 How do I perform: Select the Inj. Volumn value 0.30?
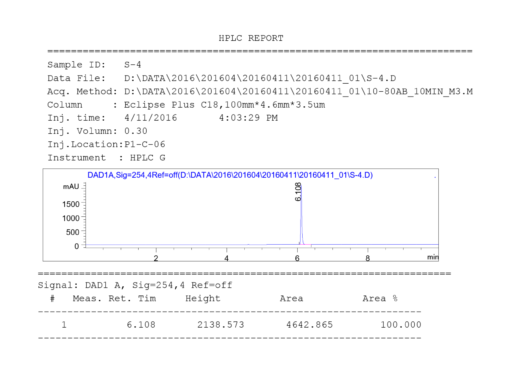(x=136, y=131)
